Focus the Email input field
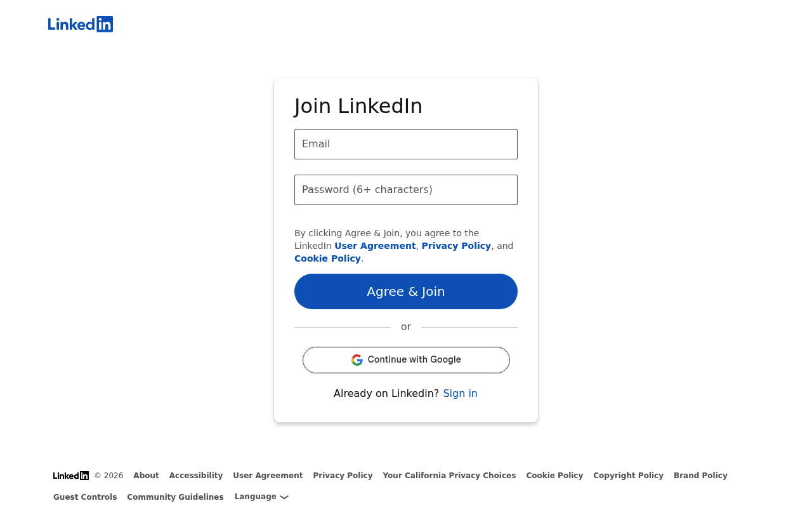 coord(406,144)
